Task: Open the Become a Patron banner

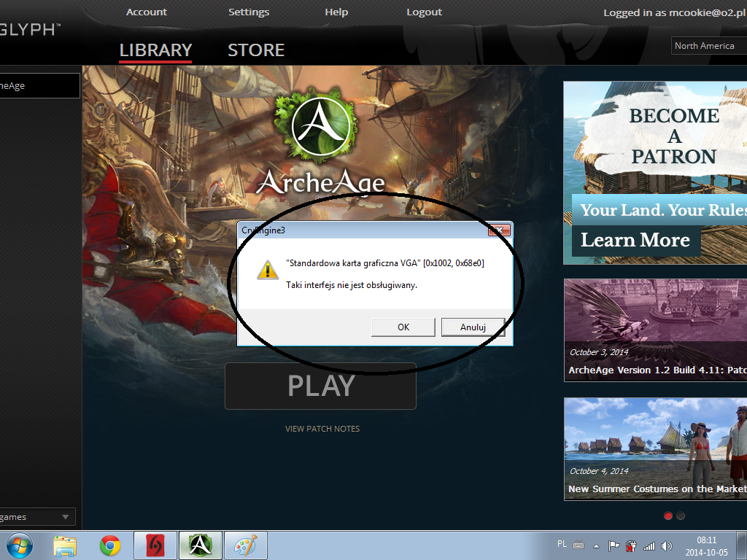Action: click(x=655, y=172)
